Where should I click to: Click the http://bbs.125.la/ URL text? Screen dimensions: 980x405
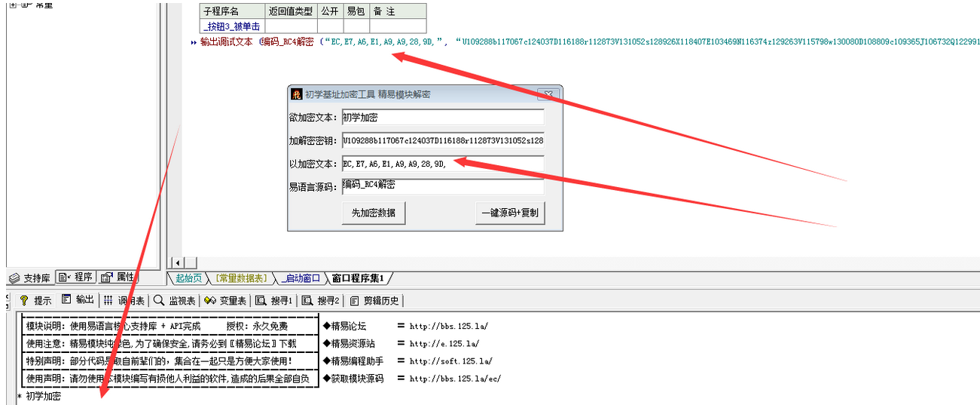(x=449, y=327)
